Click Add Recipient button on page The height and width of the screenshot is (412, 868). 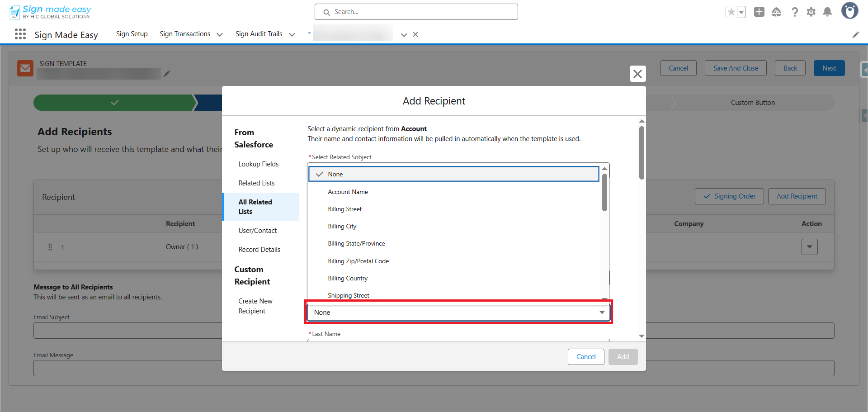click(797, 196)
